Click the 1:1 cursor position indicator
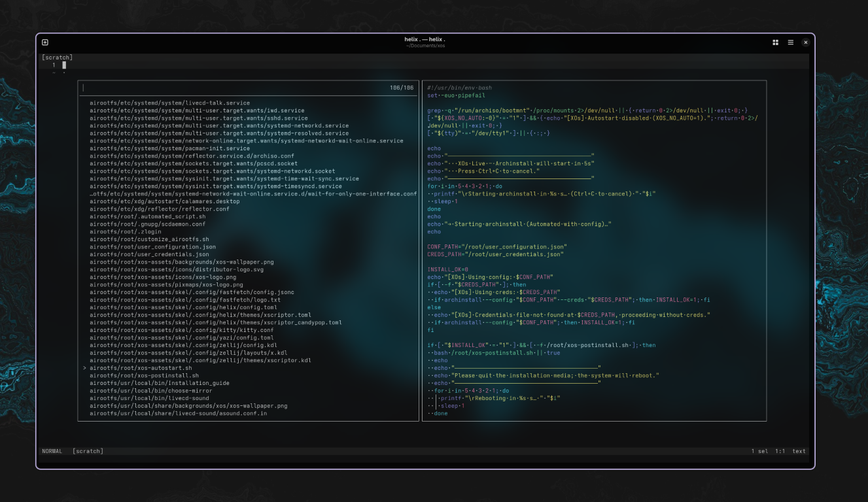 pyautogui.click(x=779, y=451)
